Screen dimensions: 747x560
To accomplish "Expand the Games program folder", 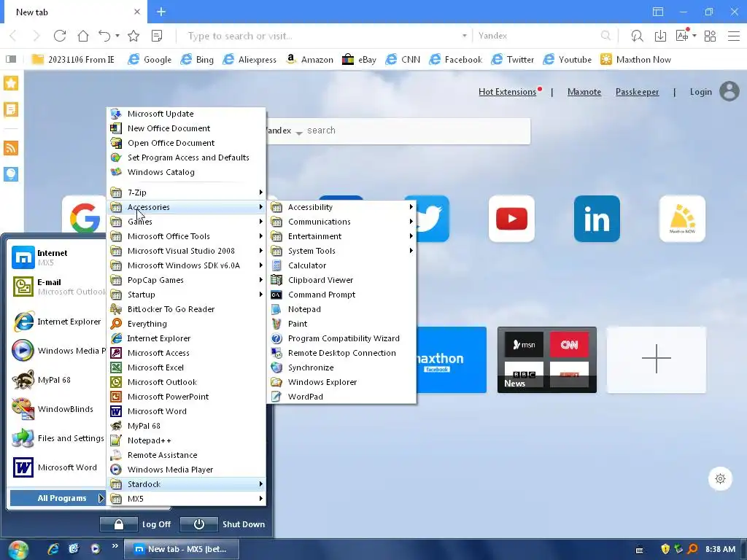I will point(186,222).
